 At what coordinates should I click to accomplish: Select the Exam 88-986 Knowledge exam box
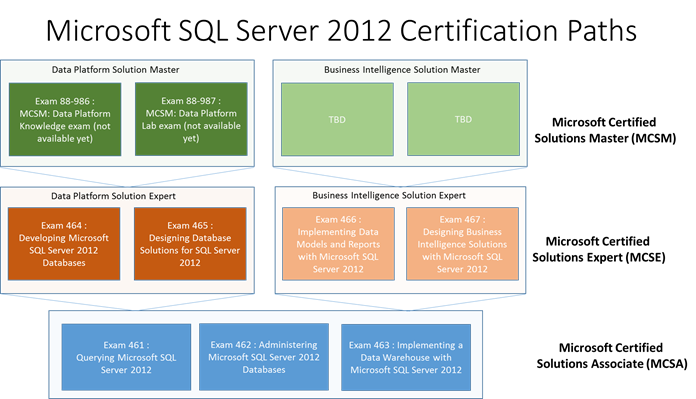coord(65,119)
